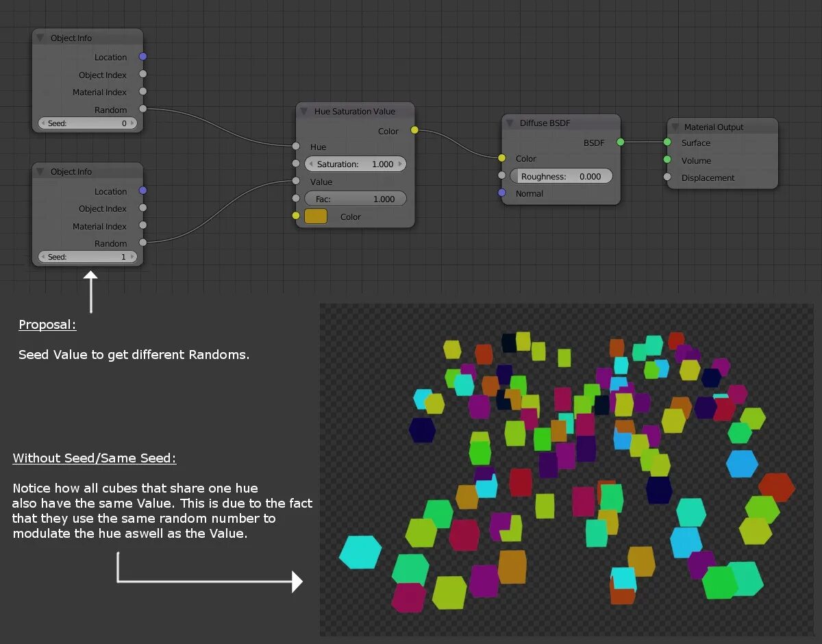Click the Hue input socket
This screenshot has width=822, height=644.
(296, 146)
